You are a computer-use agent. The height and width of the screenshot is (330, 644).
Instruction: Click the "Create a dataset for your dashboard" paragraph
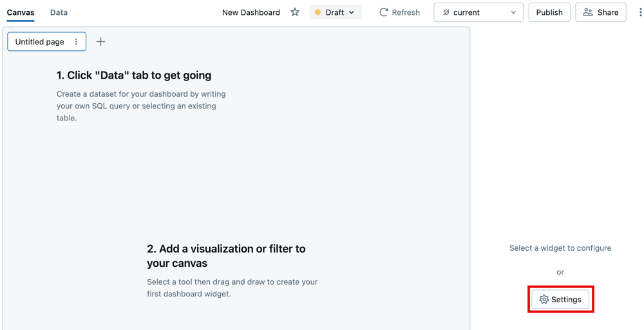pos(141,106)
